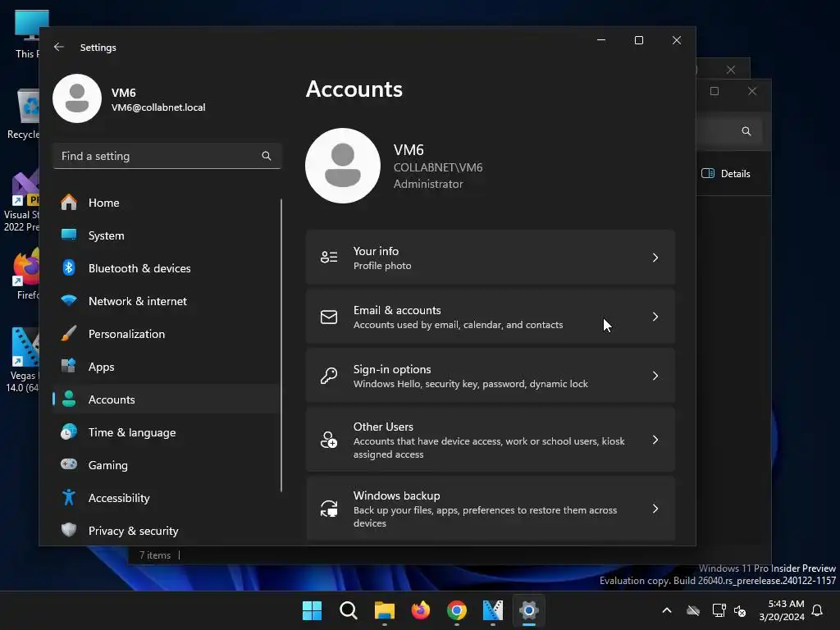Click Other Users title text
Viewport: 840px width, 630px height.
383,427
